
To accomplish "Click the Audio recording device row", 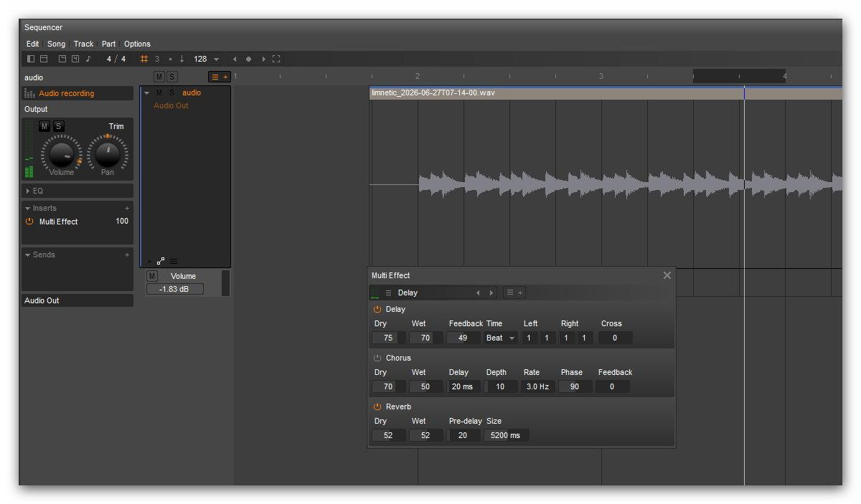I will (x=77, y=93).
